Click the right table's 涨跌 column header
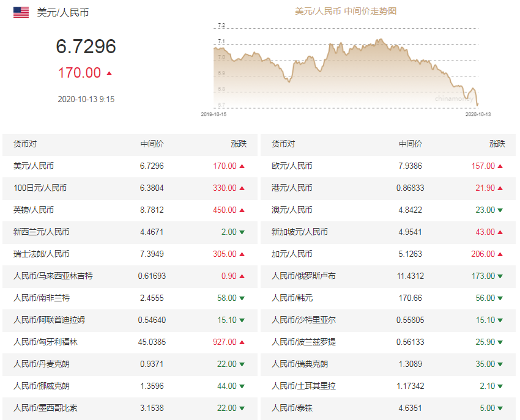Viewport: 520px width, 420px height. pyautogui.click(x=497, y=144)
